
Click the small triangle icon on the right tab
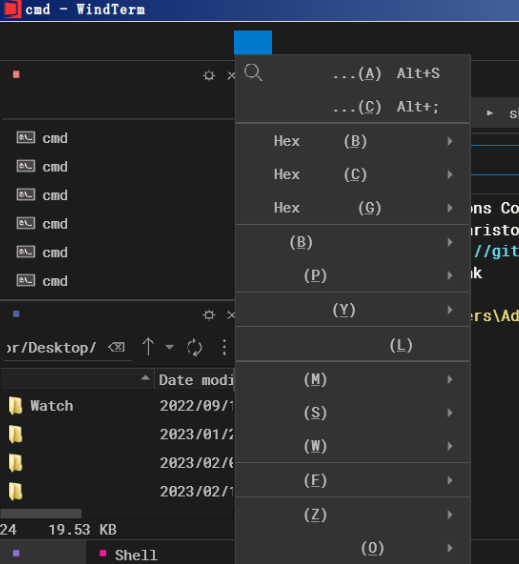tap(490, 113)
